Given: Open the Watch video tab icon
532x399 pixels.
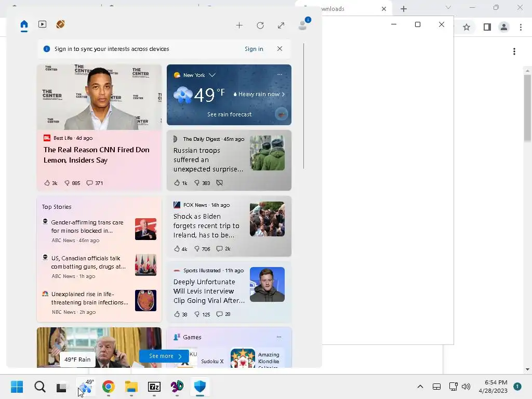Looking at the screenshot, I should [x=43, y=24].
